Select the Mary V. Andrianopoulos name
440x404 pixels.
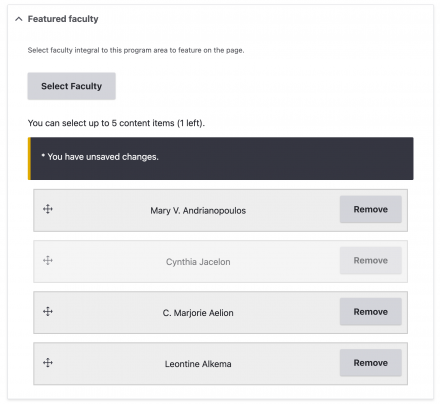point(198,211)
